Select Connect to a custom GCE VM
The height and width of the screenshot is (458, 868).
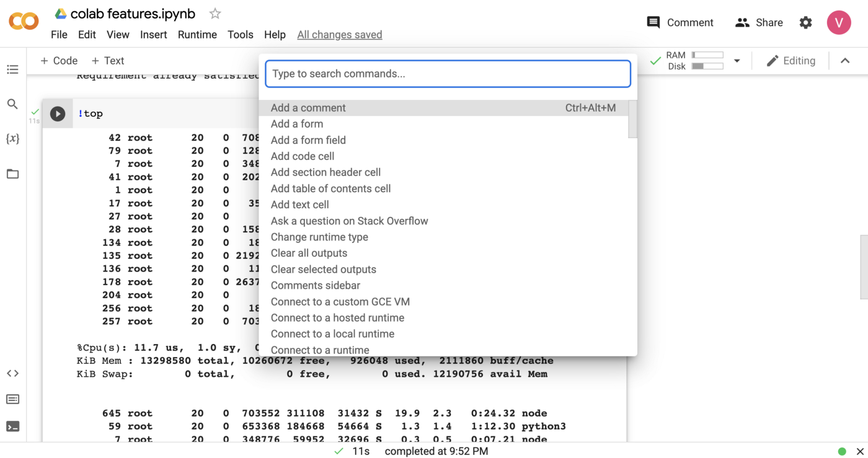443,301
